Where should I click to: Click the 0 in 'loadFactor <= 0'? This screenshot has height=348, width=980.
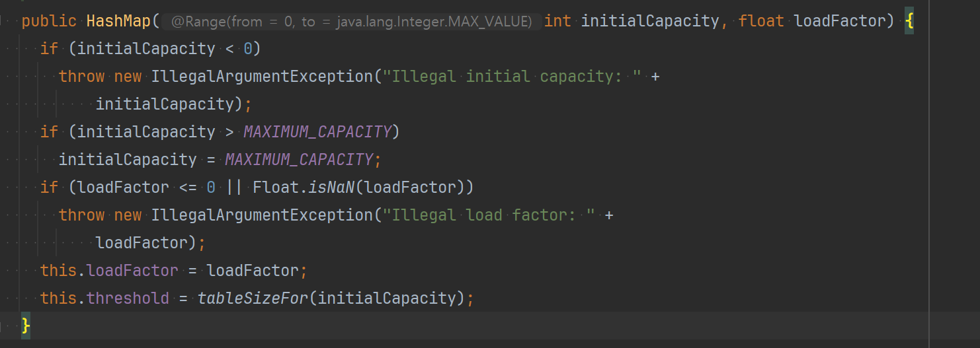pos(211,188)
